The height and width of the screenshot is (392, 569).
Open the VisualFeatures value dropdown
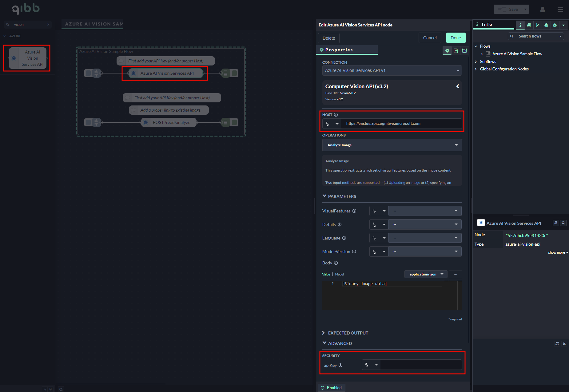tap(424, 211)
